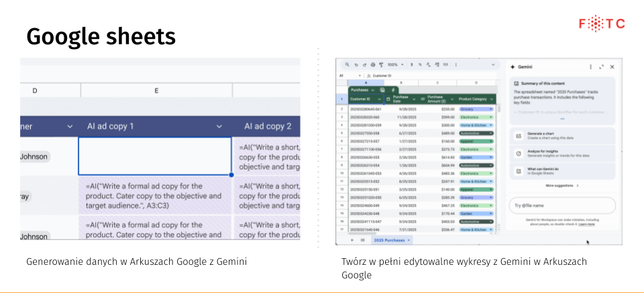Open the Apparel category chip in row 6
Screen dimensions: 644x293
click(476, 141)
